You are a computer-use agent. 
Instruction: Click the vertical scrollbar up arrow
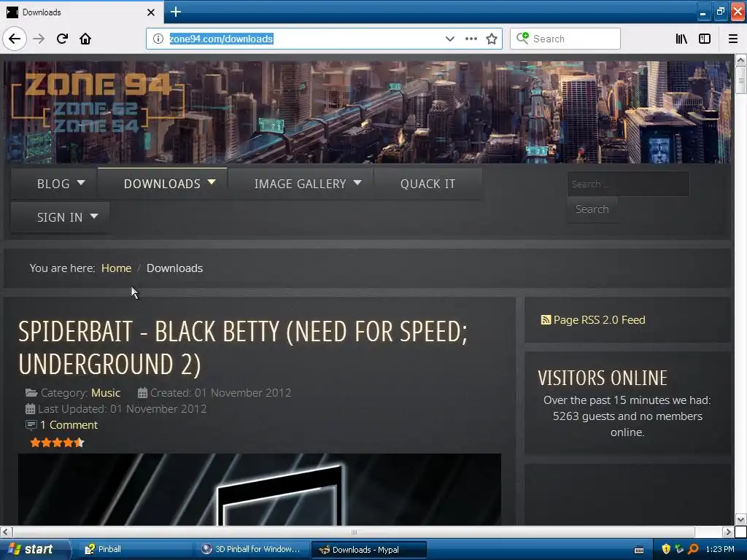coord(740,60)
